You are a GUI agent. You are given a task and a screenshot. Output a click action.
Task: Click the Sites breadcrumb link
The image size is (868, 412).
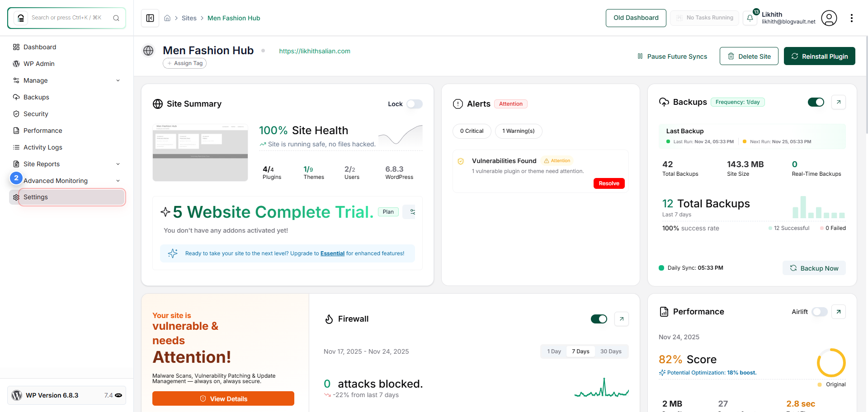(x=189, y=18)
